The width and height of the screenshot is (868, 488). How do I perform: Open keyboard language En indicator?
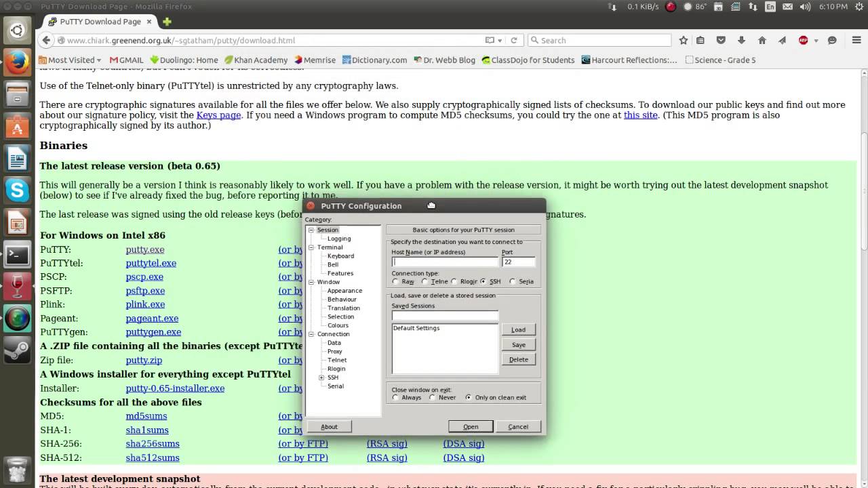[x=770, y=7]
